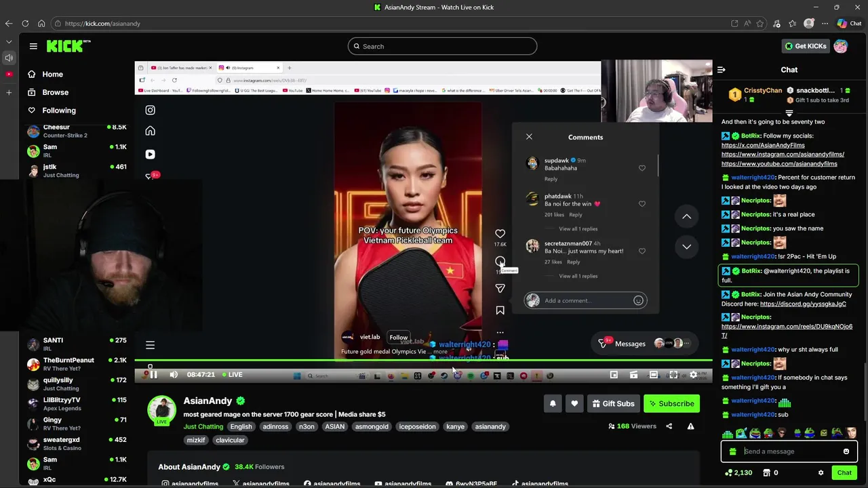Click AsianAndy profile avatar
Viewport: 868px width, 488px height.
pos(162,409)
